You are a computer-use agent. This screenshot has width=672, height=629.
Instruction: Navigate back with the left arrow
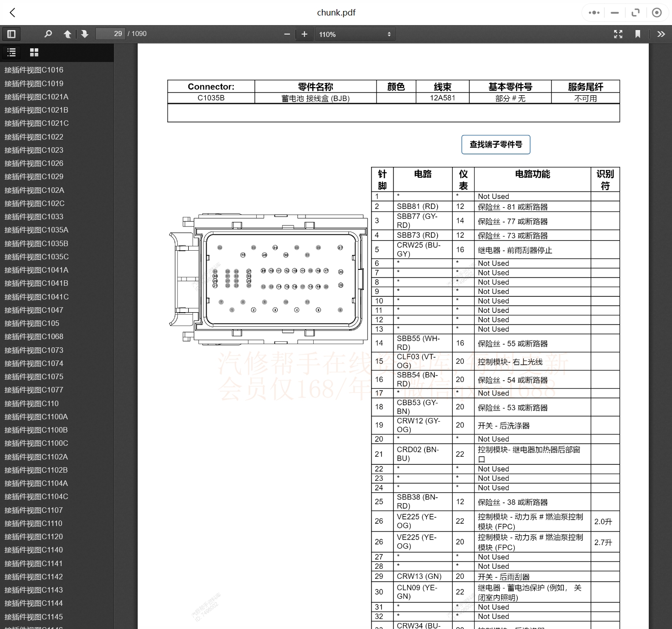[12, 12]
